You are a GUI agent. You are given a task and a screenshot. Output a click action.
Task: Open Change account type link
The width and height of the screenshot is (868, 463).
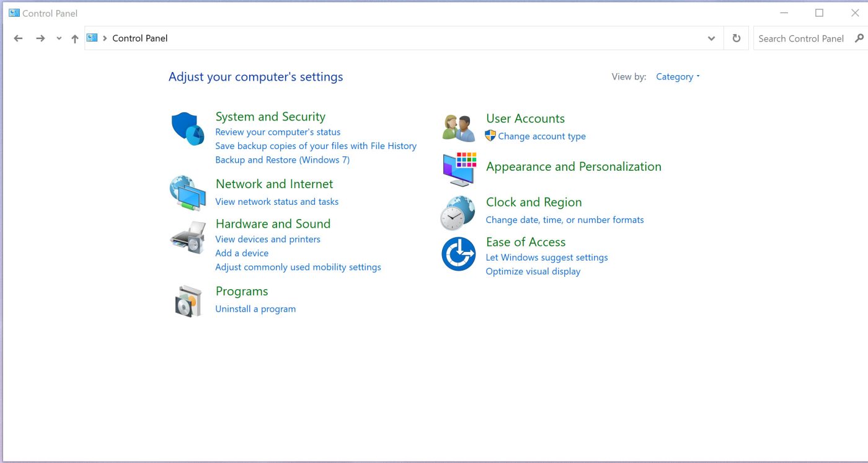pyautogui.click(x=541, y=137)
